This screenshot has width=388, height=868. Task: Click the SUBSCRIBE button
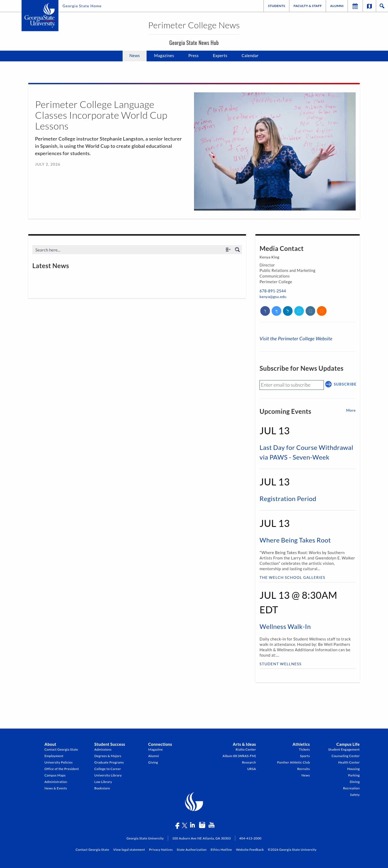(x=345, y=384)
